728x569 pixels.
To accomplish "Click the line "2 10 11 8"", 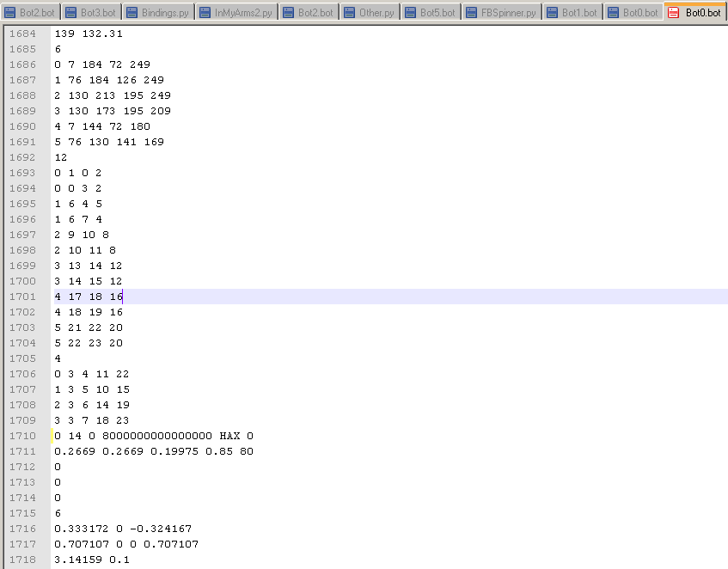I will 85,250.
